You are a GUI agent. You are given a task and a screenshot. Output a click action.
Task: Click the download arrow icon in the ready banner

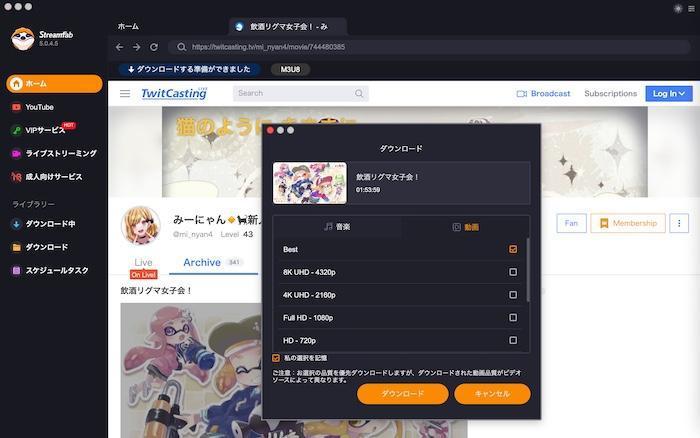click(x=131, y=69)
